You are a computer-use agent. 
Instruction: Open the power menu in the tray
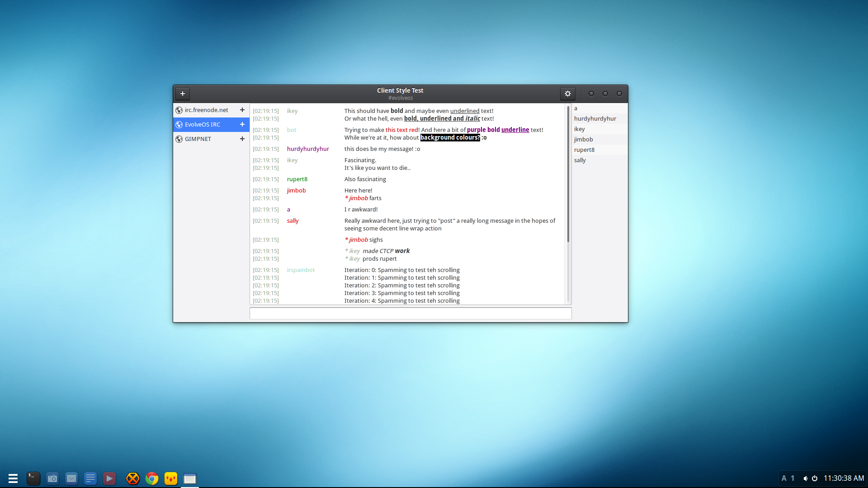coord(815,479)
